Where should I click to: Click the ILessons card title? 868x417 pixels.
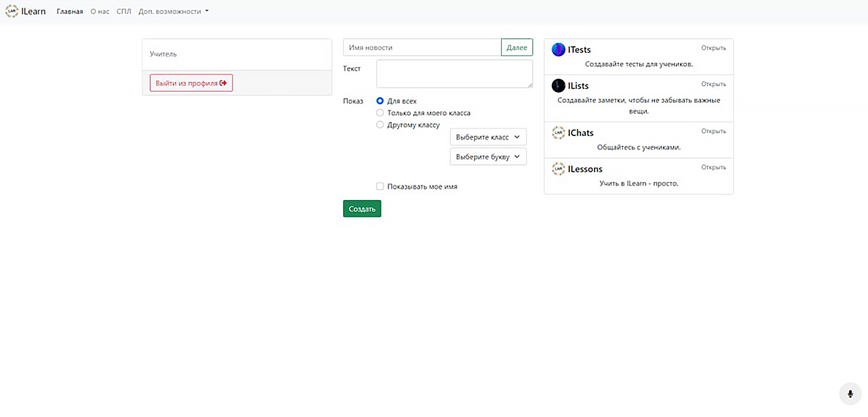(x=585, y=169)
